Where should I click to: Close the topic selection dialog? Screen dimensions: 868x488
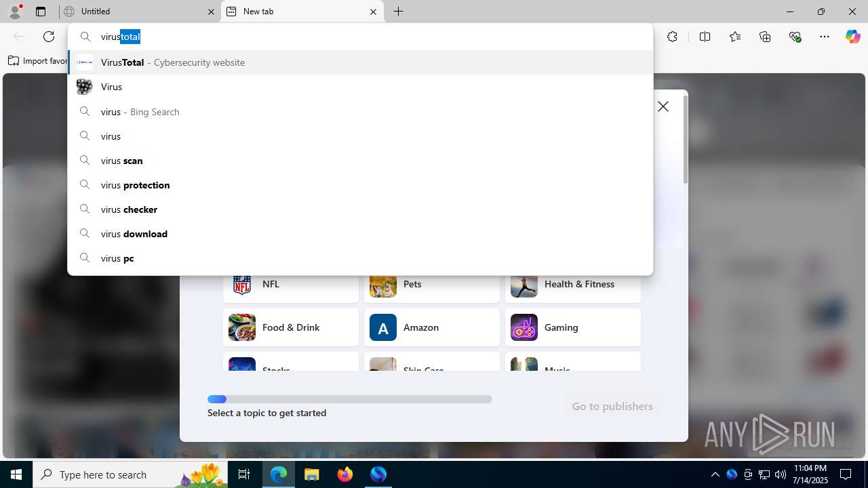pos(663,106)
